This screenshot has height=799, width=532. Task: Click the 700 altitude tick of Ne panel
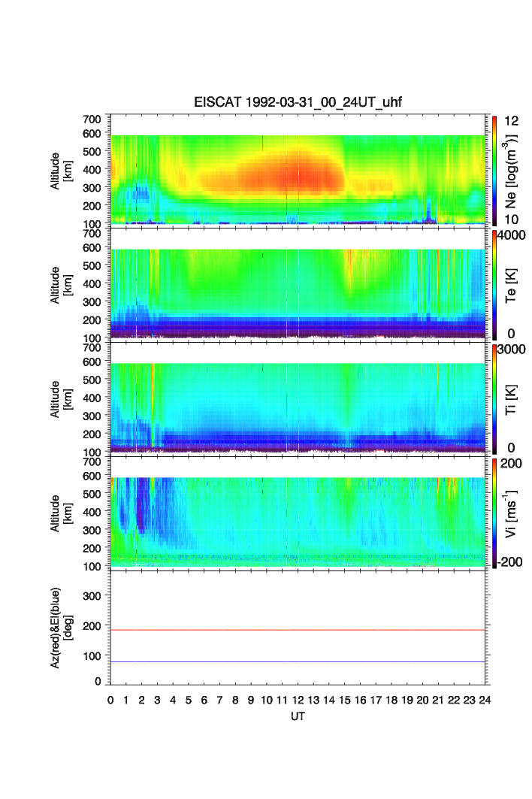coord(92,120)
